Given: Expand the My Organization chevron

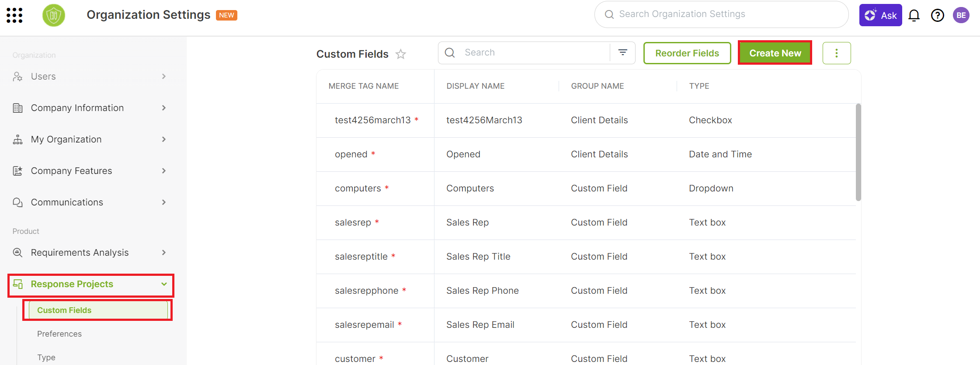Looking at the screenshot, I should click(x=164, y=139).
